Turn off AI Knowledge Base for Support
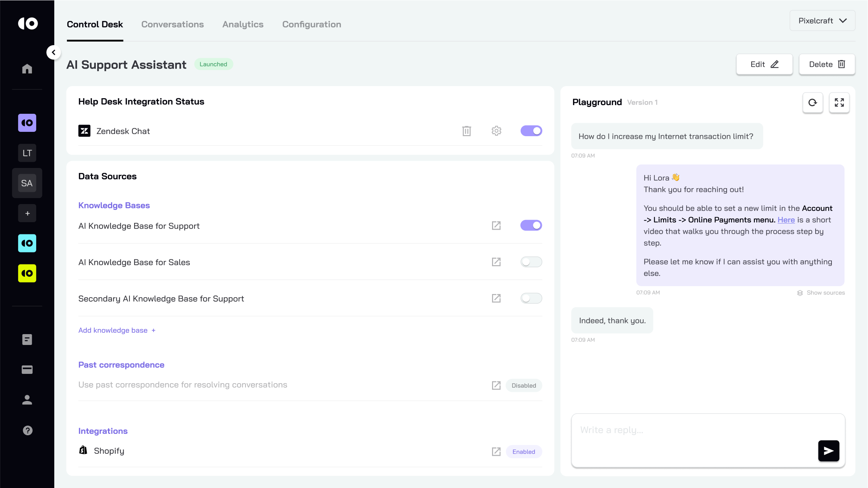This screenshot has width=868, height=488. [531, 225]
